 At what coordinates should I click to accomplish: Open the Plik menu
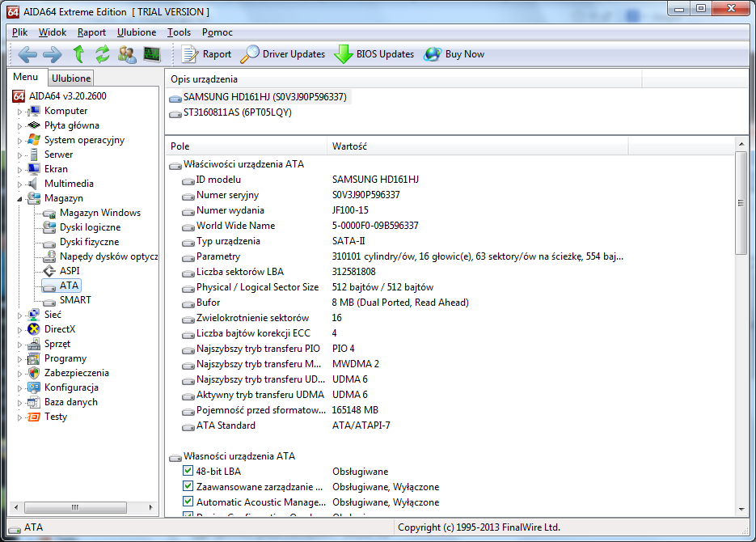point(19,32)
